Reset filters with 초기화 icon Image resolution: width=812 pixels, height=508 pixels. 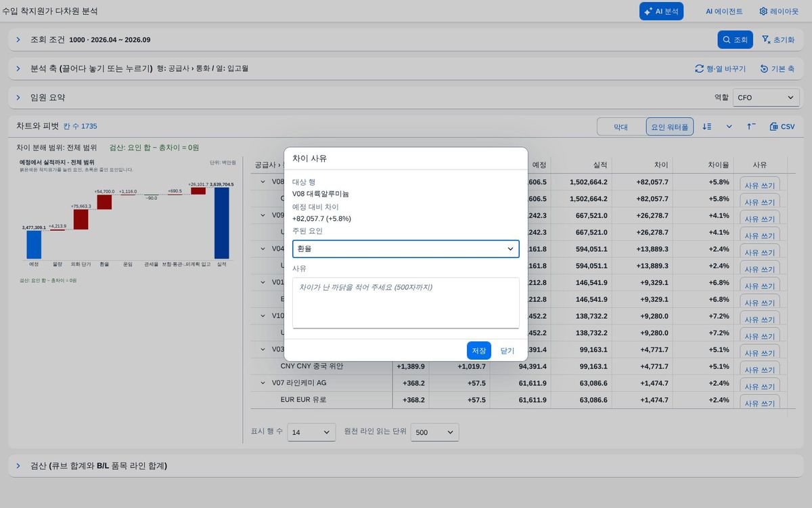(778, 40)
